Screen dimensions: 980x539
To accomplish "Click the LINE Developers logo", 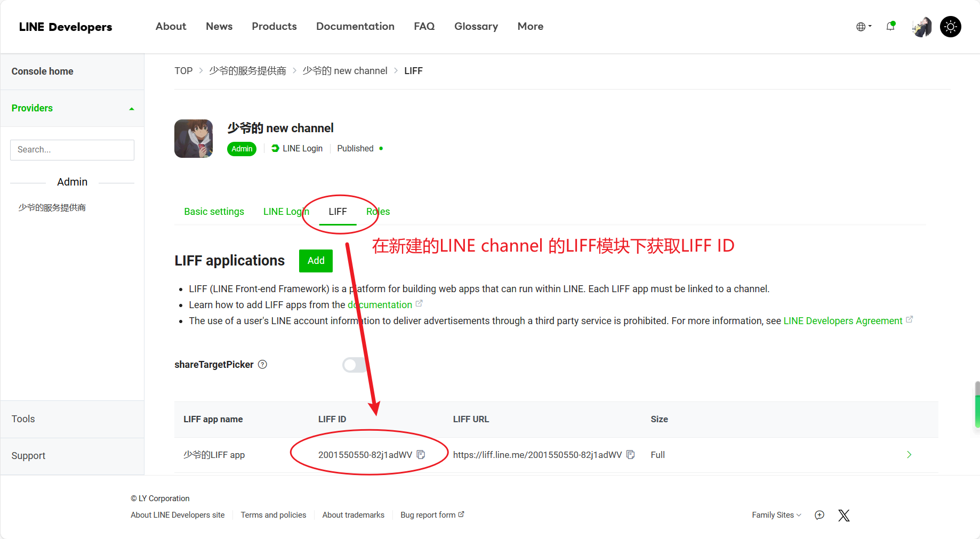I will coord(66,27).
